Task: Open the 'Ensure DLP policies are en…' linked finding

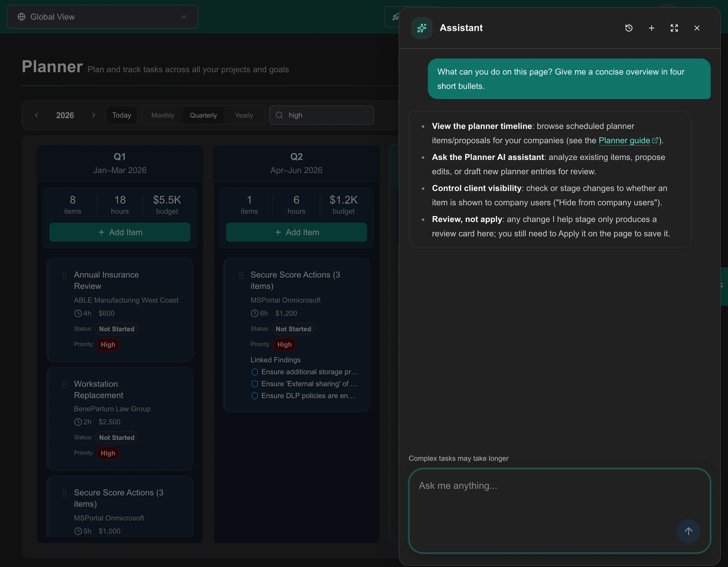Action: (x=308, y=396)
